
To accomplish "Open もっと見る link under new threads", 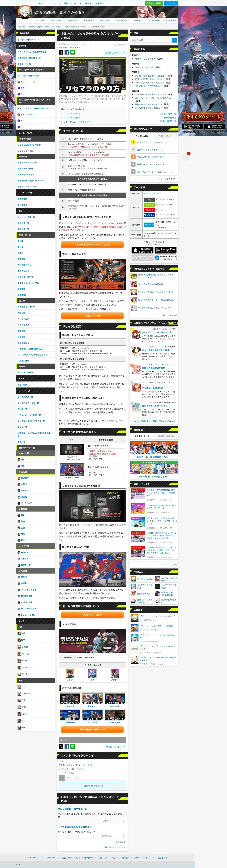I will coord(120,841).
